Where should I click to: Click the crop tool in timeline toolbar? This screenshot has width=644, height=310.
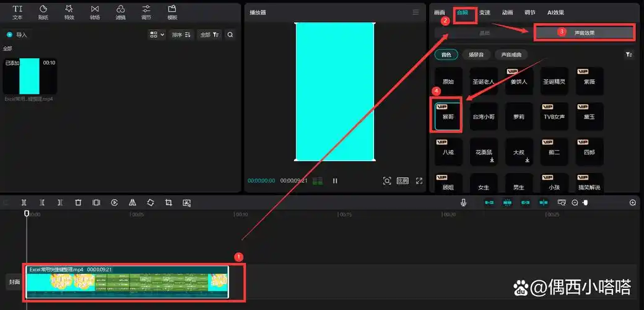pyautogui.click(x=168, y=202)
